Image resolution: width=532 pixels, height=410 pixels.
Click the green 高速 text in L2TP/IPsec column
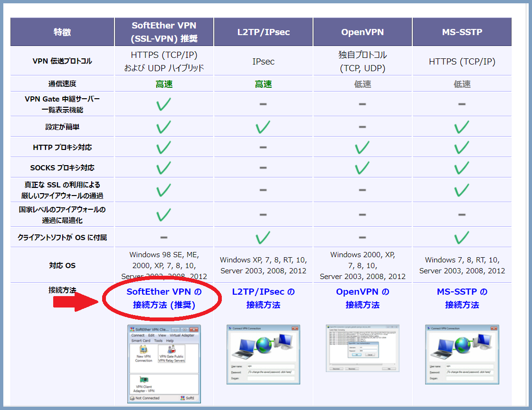pyautogui.click(x=263, y=84)
